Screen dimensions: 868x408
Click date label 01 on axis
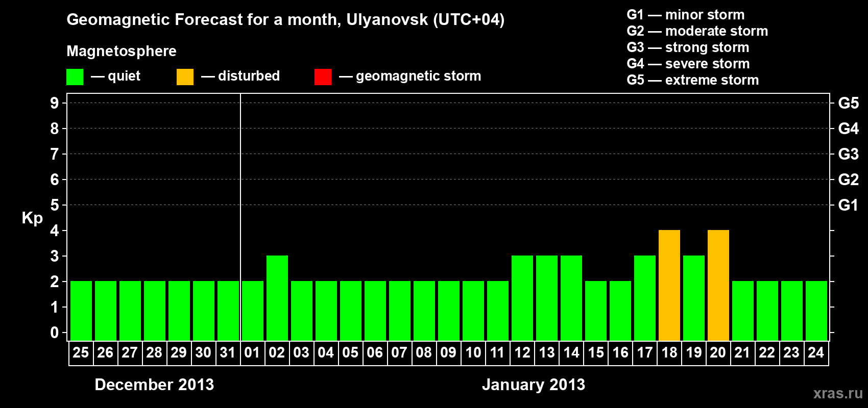point(252,352)
